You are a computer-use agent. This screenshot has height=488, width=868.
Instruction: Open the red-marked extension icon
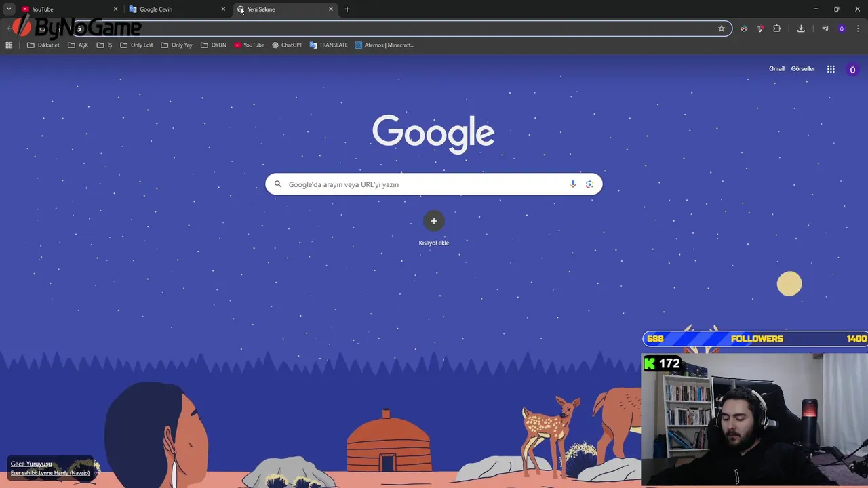point(760,28)
